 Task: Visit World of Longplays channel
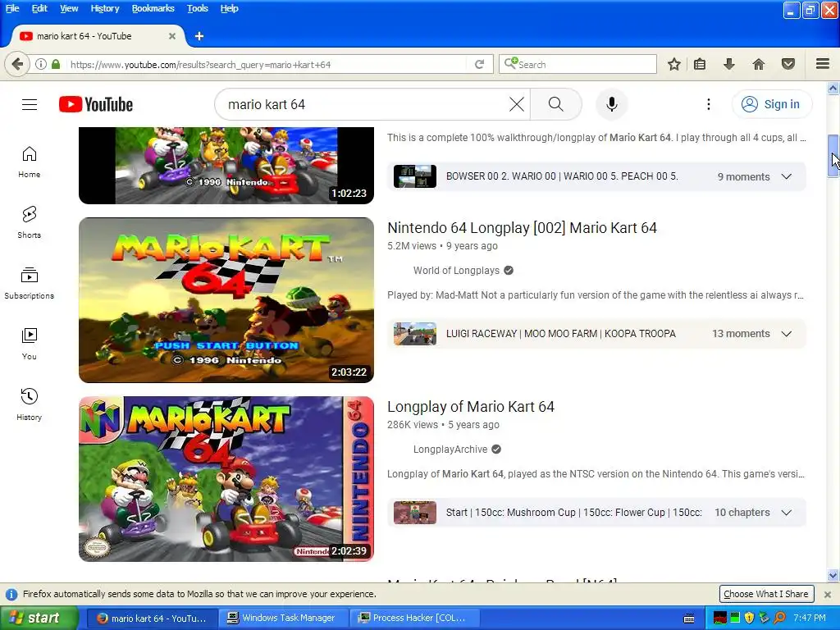456,271
